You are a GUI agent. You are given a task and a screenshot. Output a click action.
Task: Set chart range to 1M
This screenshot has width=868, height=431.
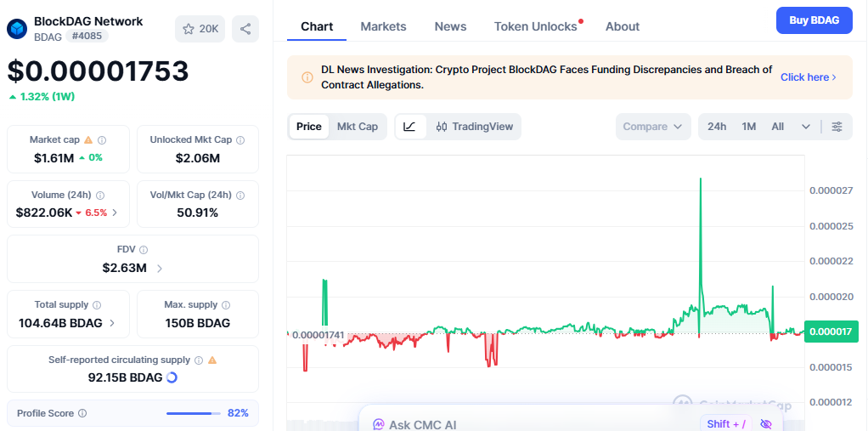pyautogui.click(x=749, y=127)
